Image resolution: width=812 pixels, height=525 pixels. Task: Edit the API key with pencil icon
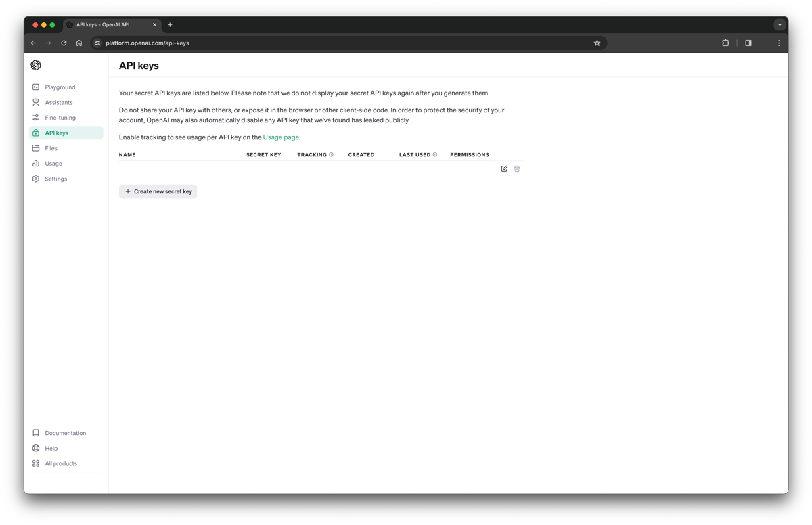[504, 168]
